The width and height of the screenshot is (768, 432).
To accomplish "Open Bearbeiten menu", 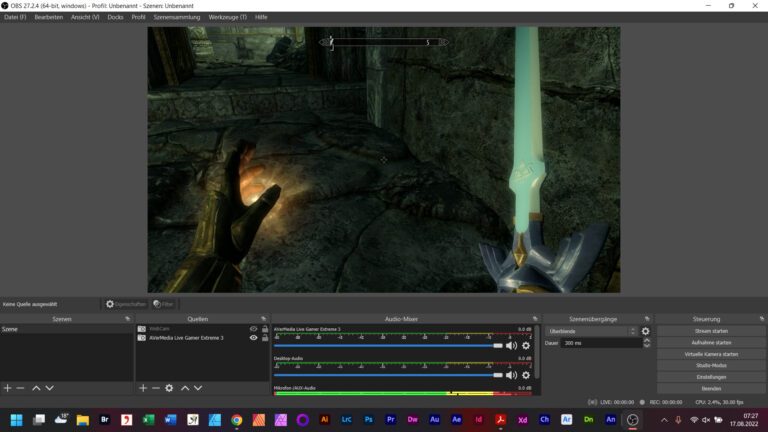I will coord(48,17).
